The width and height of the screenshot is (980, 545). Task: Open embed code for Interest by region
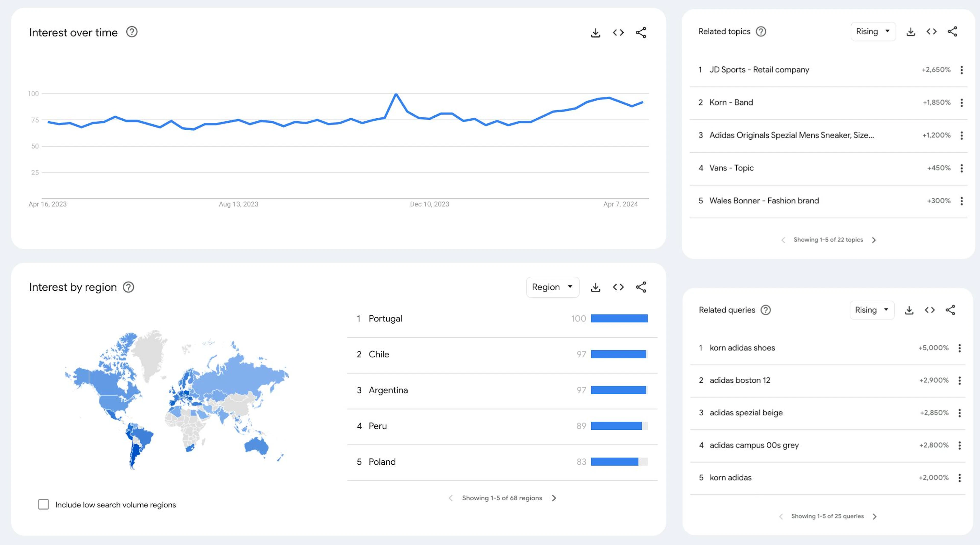click(618, 287)
